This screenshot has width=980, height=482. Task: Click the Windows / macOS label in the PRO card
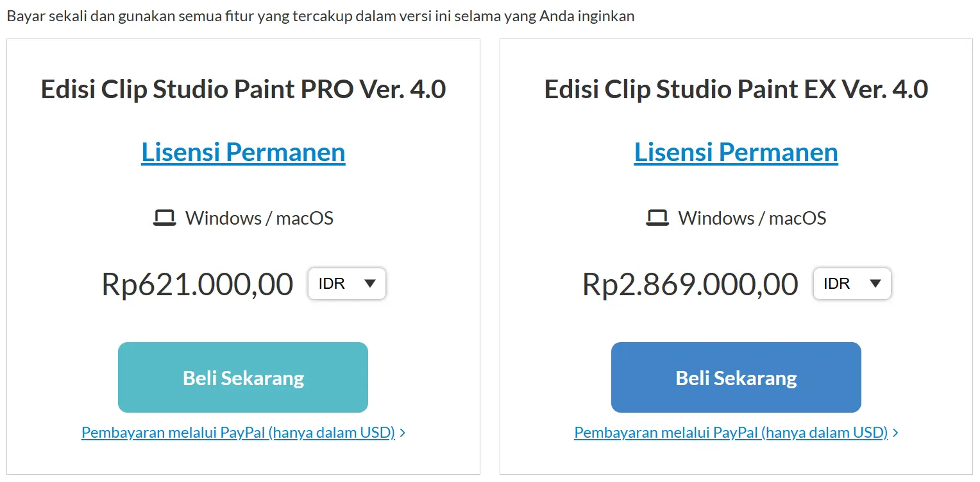pos(259,218)
